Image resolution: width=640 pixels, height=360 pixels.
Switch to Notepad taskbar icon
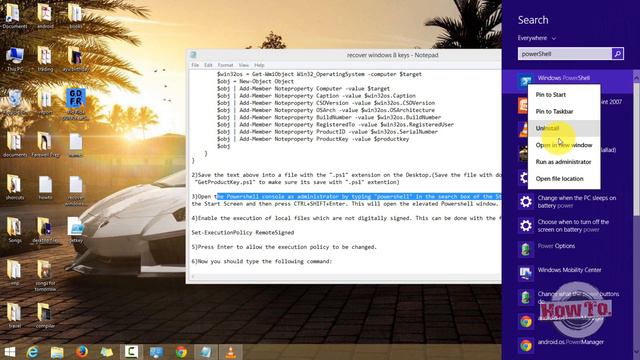[x=206, y=352]
